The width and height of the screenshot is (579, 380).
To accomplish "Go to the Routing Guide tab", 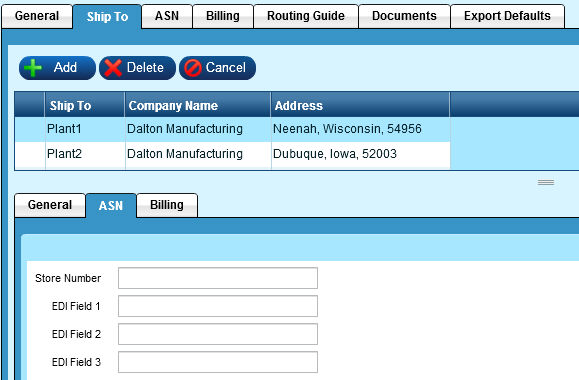I will pyautogui.click(x=306, y=16).
